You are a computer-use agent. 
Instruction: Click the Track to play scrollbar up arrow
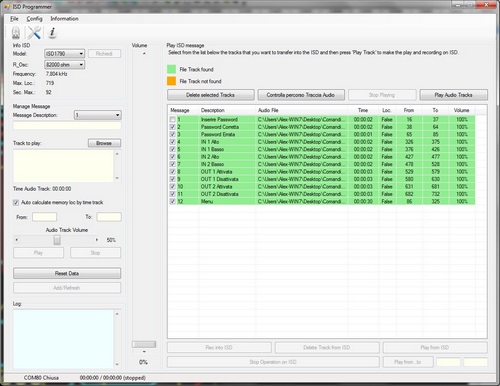click(117, 154)
